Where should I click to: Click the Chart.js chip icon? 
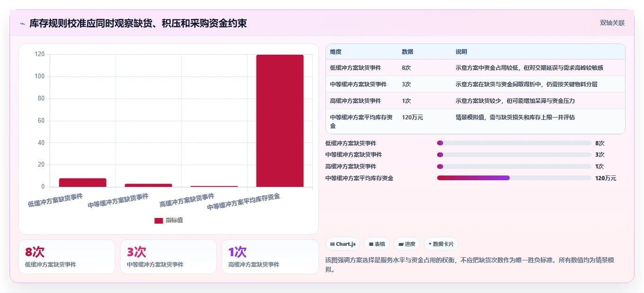333,244
